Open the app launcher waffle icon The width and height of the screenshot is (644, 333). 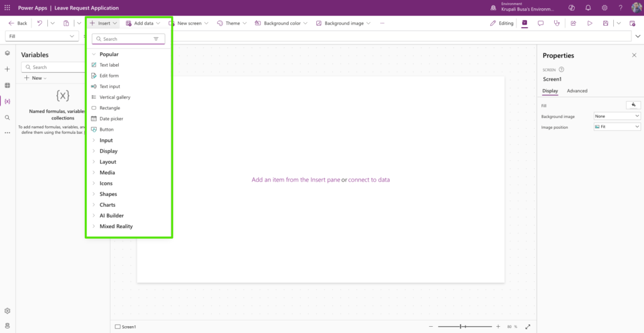[7, 8]
